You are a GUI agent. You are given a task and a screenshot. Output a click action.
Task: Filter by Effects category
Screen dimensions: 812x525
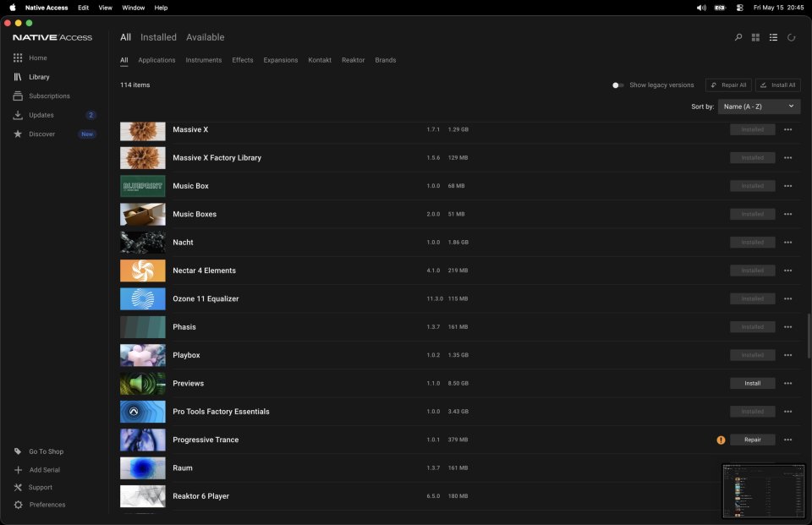(243, 60)
